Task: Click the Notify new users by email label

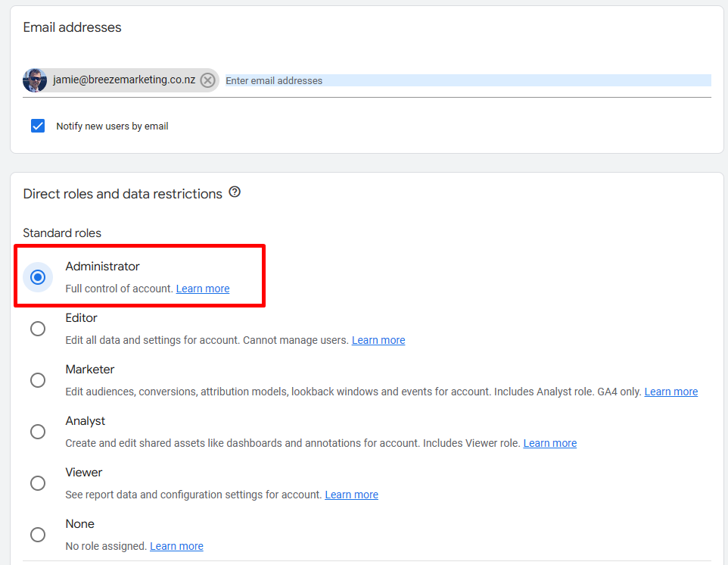Action: point(112,126)
